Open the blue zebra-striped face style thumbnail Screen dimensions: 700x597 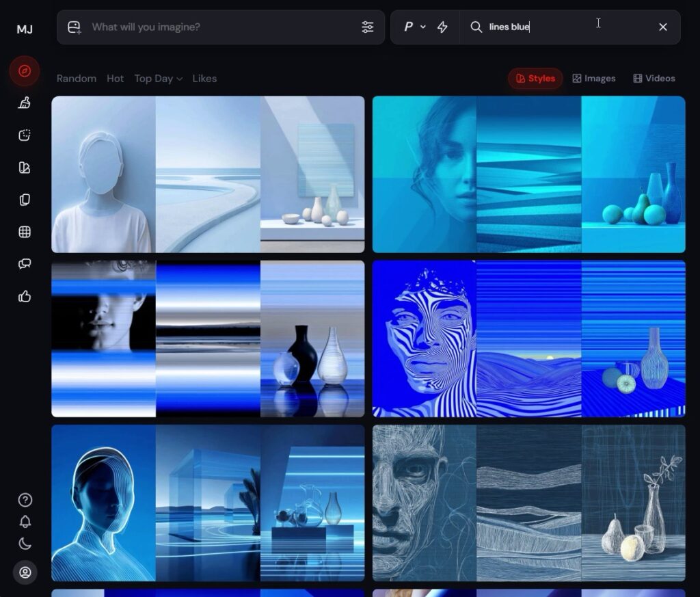pyautogui.click(x=425, y=339)
